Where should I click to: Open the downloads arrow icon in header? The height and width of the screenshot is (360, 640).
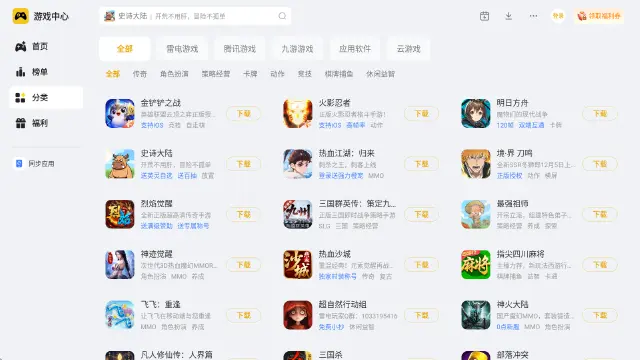point(509,16)
